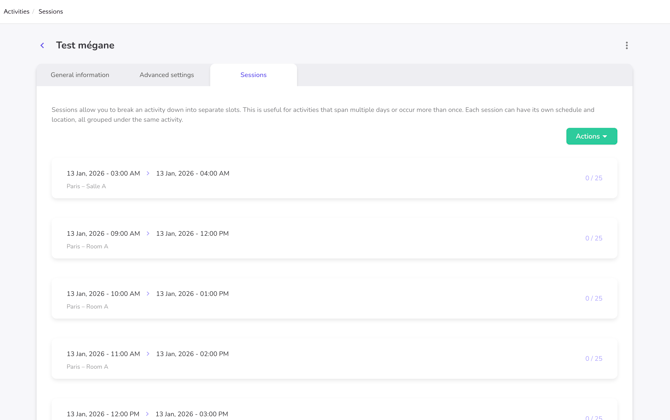Click the 0 / 25 count on the 09:00 AM session
The image size is (670, 420).
click(x=593, y=238)
